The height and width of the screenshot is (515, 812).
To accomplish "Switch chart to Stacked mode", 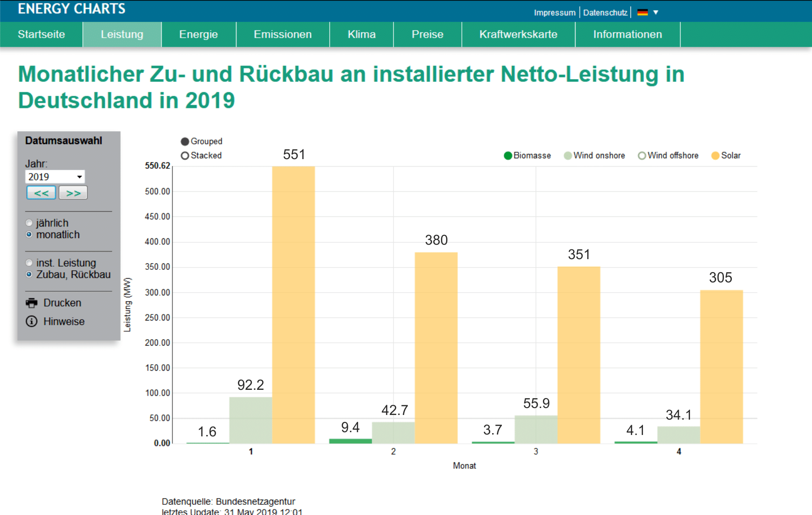I will pyautogui.click(x=185, y=155).
